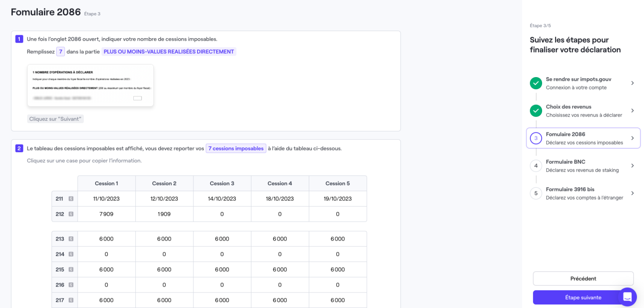The height and width of the screenshot is (308, 644).
Task: Copy the value 7 909 in row 212
Action: point(106,214)
